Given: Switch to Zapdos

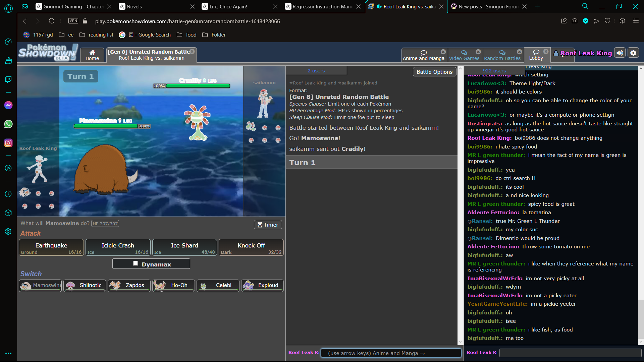Looking at the screenshot, I should pos(129,285).
